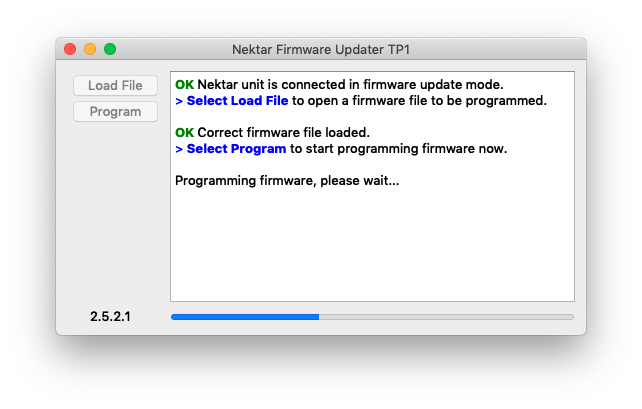Click the blue Select Load File text
Image resolution: width=642 pixels, height=409 pixels.
click(x=237, y=101)
